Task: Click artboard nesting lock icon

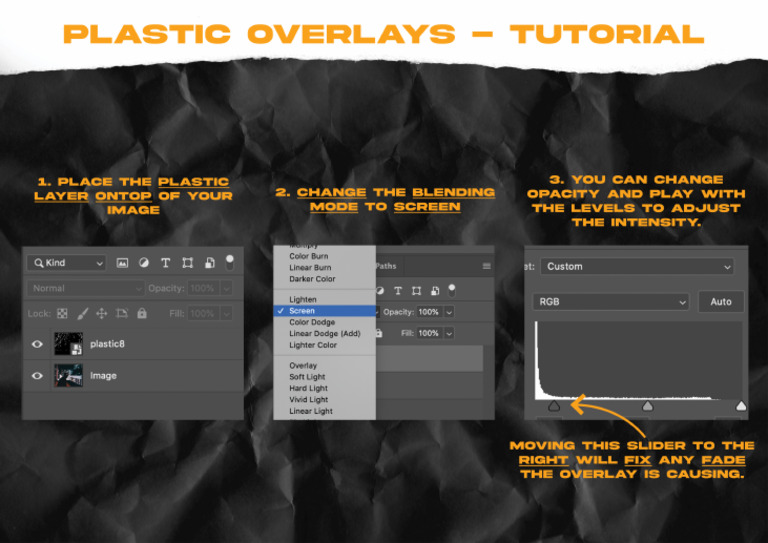Action: 121,313
